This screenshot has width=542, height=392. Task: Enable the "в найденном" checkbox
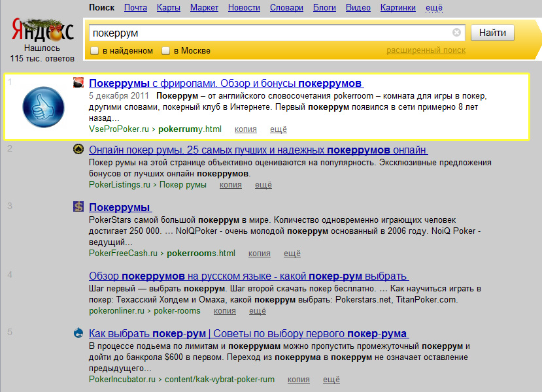[x=94, y=51]
